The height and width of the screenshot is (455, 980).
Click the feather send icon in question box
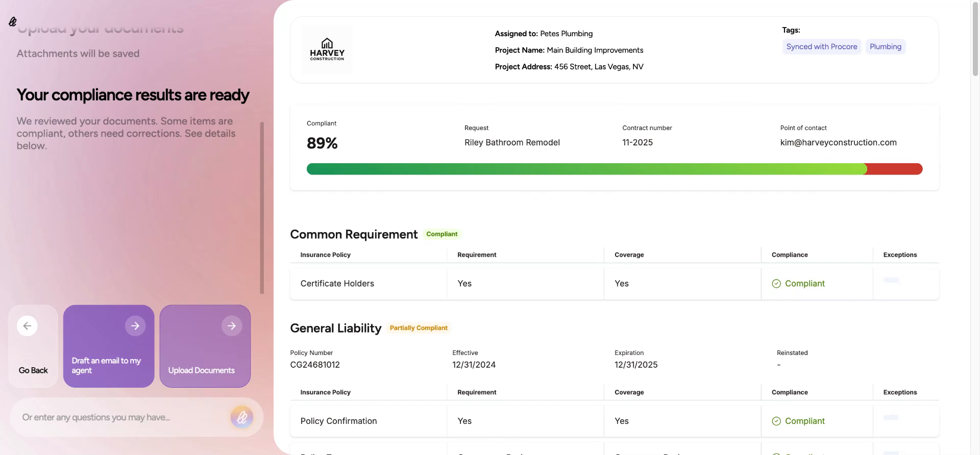pyautogui.click(x=242, y=417)
